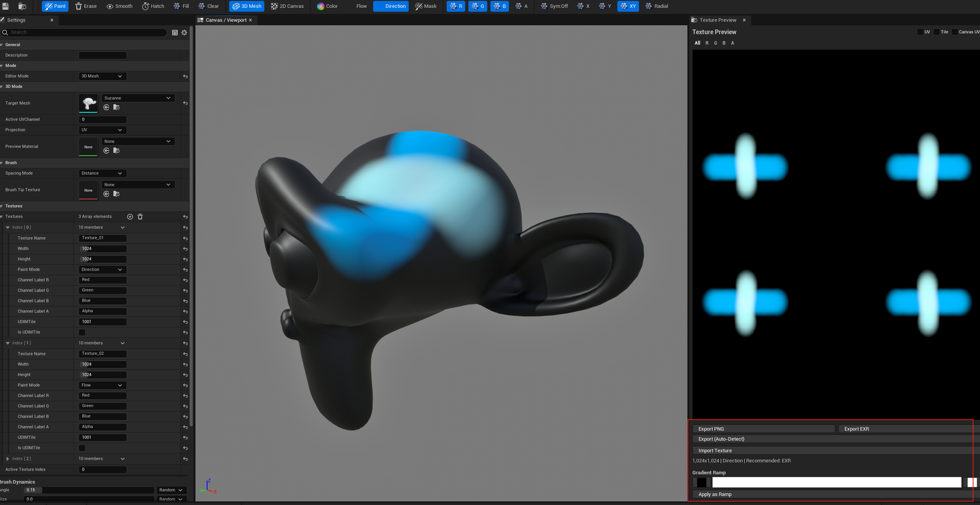Open Paint Mode Direction dropdown for Texture_01
This screenshot has width=980, height=505.
coord(102,270)
